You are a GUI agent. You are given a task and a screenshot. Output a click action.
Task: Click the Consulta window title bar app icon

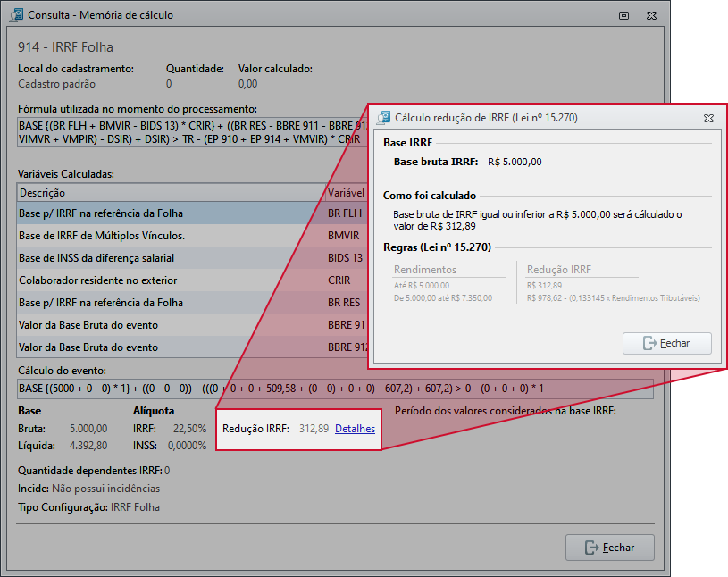(x=16, y=15)
